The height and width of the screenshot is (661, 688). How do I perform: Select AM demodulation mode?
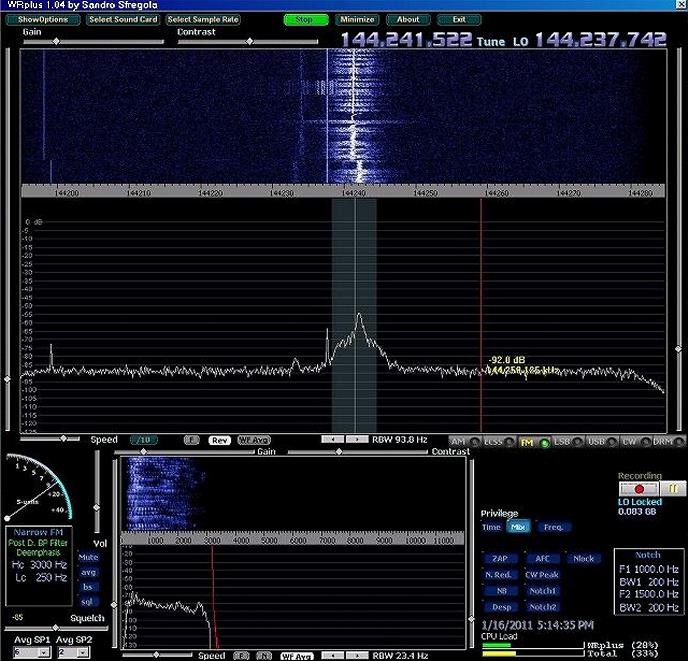click(x=465, y=442)
